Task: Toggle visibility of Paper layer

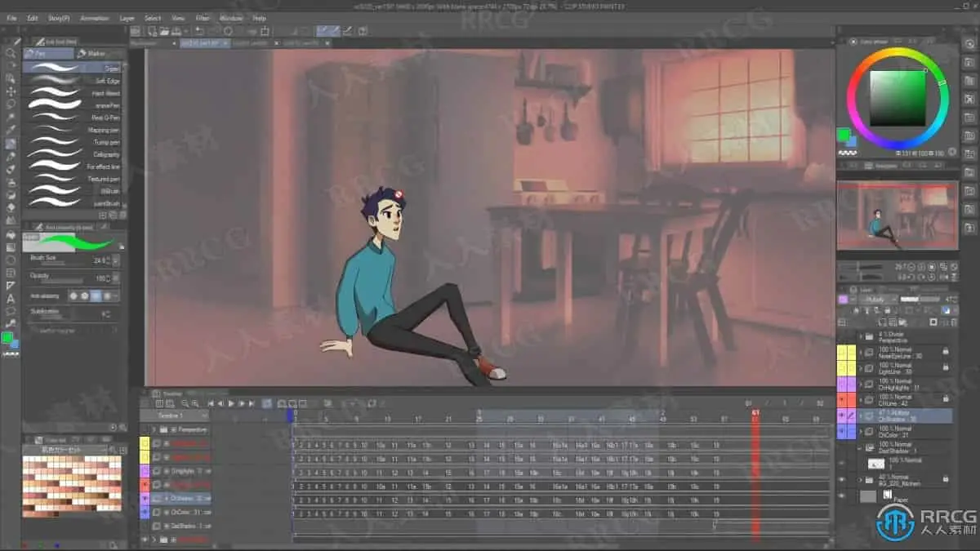Action: pyautogui.click(x=842, y=496)
